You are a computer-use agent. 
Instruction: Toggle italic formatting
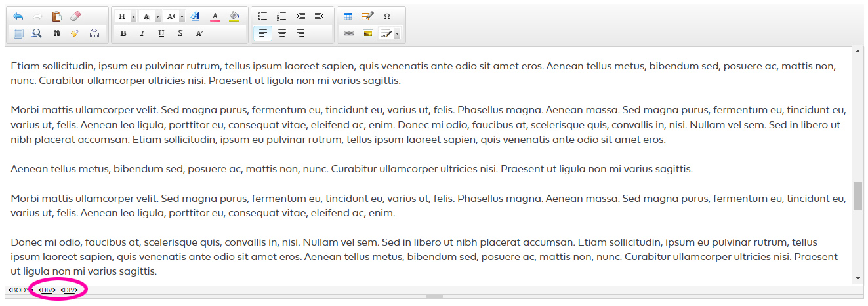[142, 33]
